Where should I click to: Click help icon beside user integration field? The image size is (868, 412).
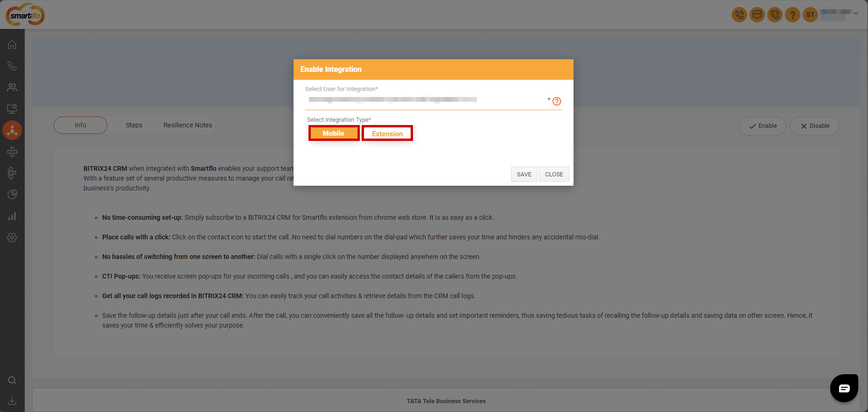click(x=557, y=101)
